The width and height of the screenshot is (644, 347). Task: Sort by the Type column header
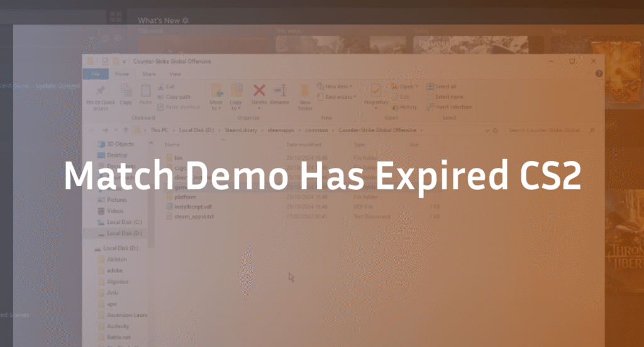pyautogui.click(x=359, y=145)
